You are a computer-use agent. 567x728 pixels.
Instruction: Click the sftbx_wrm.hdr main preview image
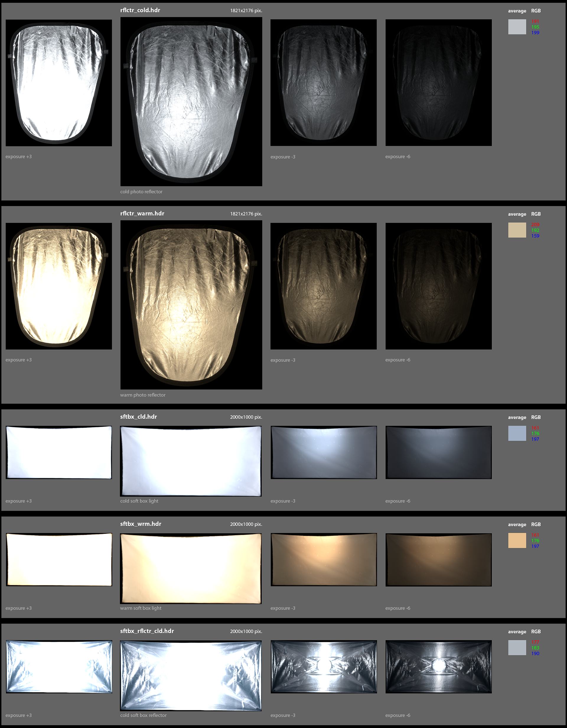(x=191, y=568)
